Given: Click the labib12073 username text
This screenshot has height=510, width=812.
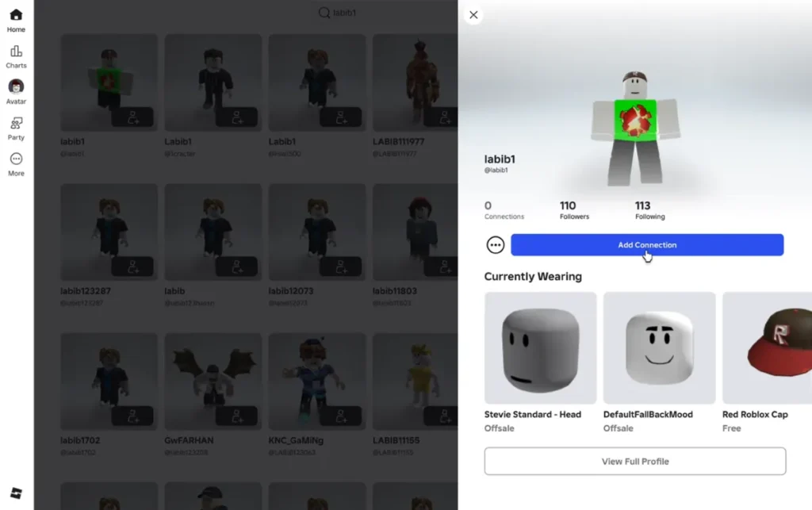Looking at the screenshot, I should click(291, 291).
